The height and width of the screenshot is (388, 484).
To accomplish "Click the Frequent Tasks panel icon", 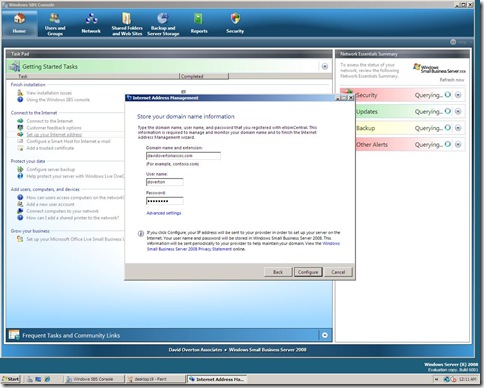I will click(x=14, y=335).
